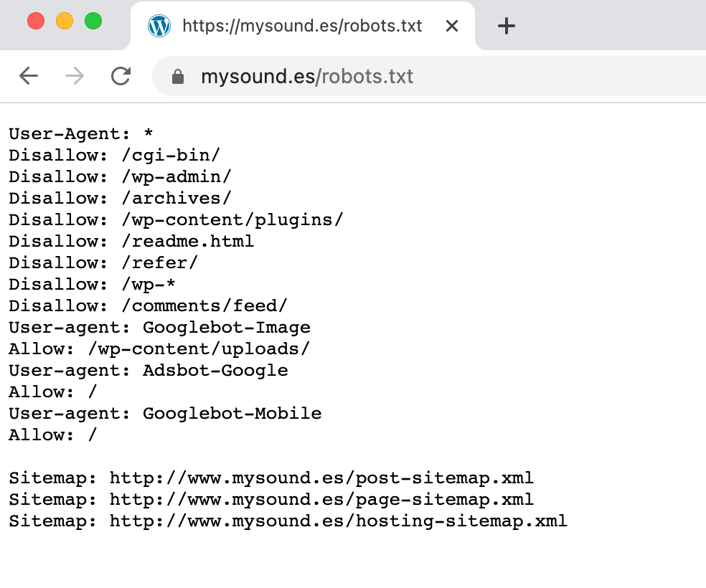Click the line 'Disallow: /wp-*'
This screenshot has width=706, height=588.
tap(92, 285)
